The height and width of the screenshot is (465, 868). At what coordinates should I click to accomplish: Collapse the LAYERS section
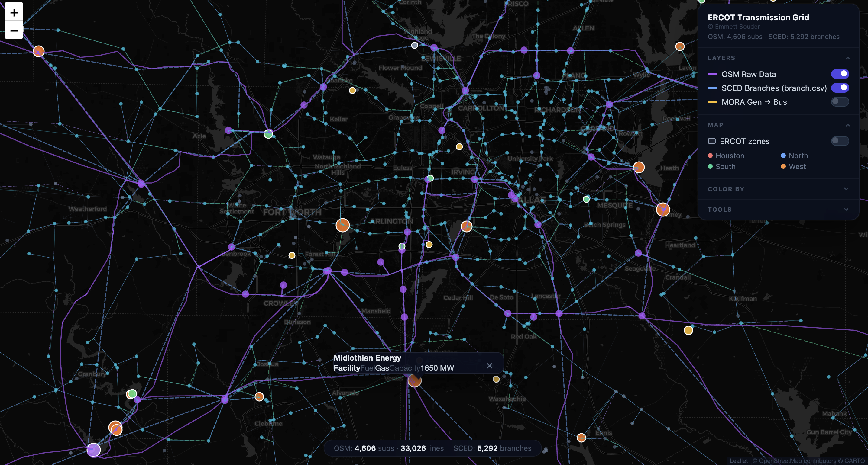tap(848, 58)
